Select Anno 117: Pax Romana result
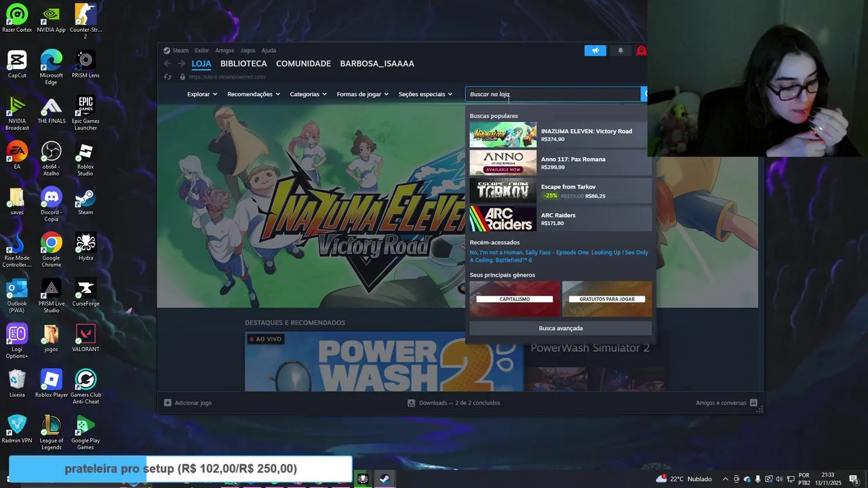This screenshot has height=488, width=868. [560, 163]
